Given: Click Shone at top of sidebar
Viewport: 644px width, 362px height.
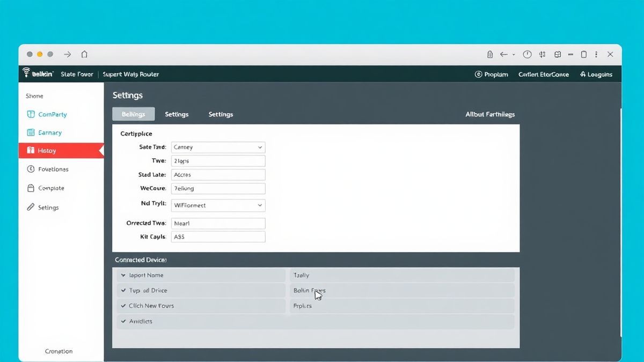Looking at the screenshot, I should pyautogui.click(x=34, y=96).
